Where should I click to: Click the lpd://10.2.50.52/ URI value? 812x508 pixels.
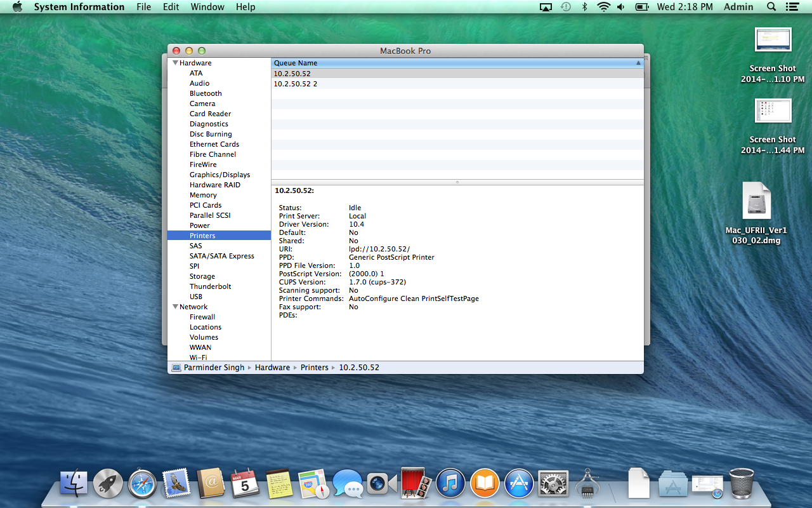point(379,249)
